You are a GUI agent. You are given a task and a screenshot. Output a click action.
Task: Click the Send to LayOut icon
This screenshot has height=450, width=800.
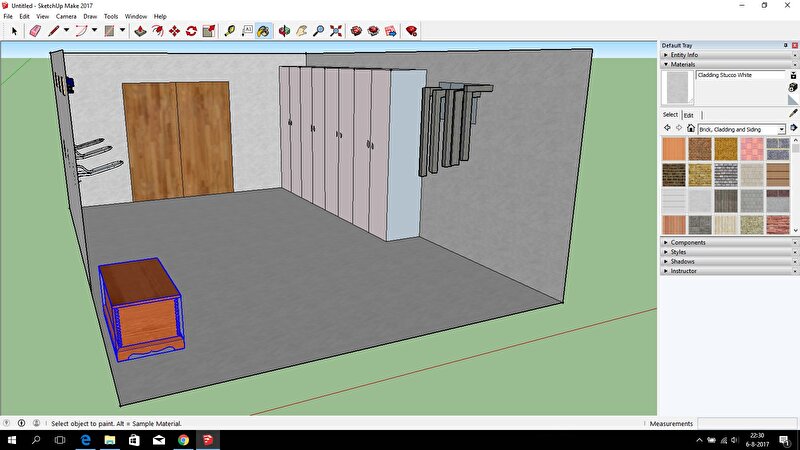pyautogui.click(x=391, y=31)
